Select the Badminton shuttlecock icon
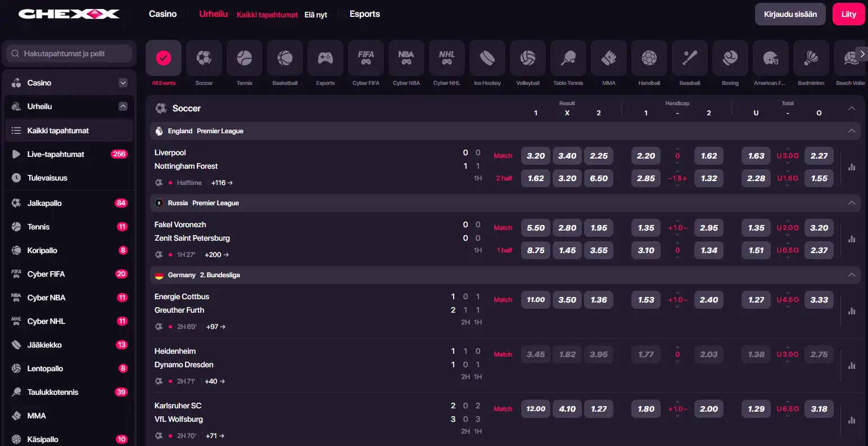This screenshot has height=446, width=868. tap(811, 58)
